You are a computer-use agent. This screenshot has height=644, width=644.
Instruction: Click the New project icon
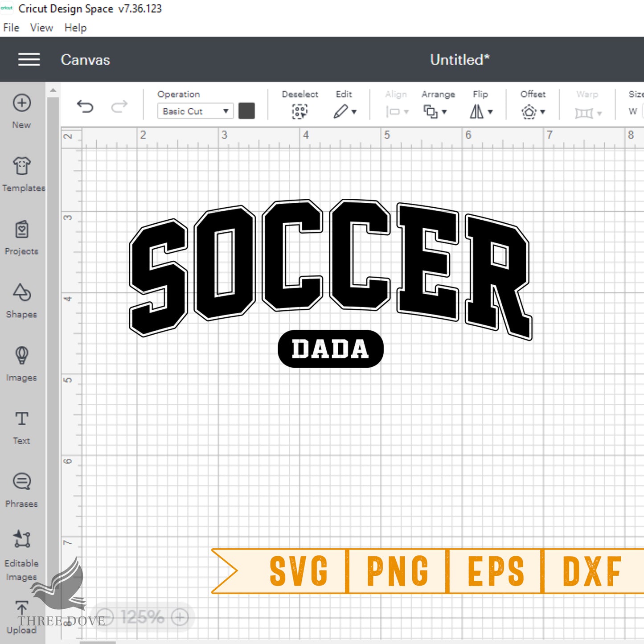click(x=21, y=103)
